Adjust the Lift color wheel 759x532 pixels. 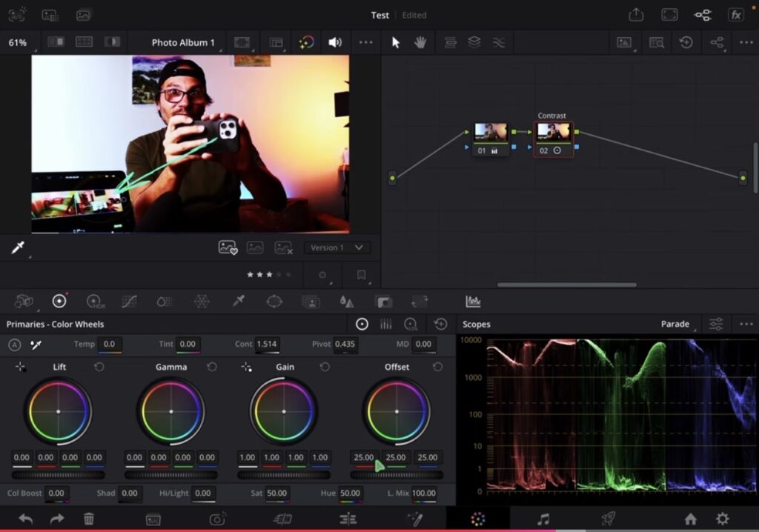58,411
